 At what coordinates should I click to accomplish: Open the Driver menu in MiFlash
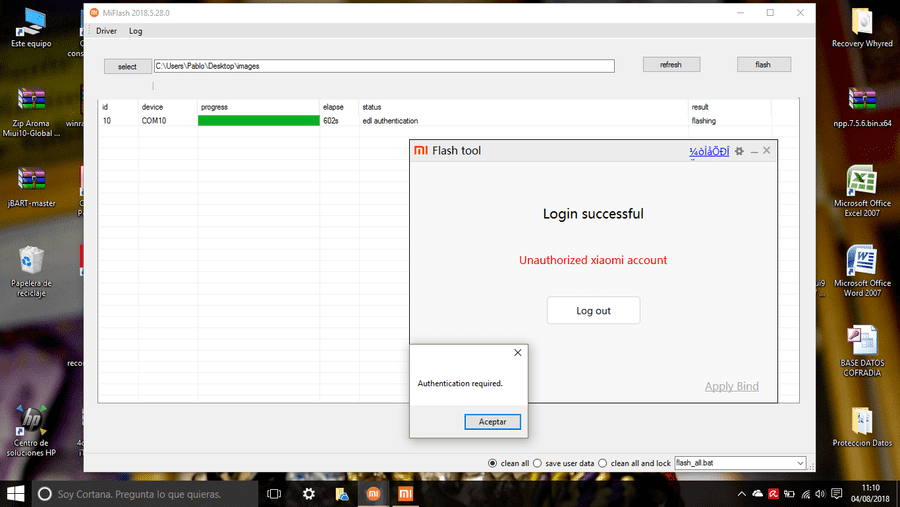(x=106, y=31)
